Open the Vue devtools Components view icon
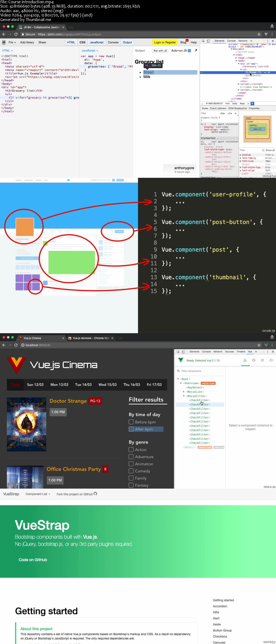The height and width of the screenshot is (644, 276). point(245,360)
